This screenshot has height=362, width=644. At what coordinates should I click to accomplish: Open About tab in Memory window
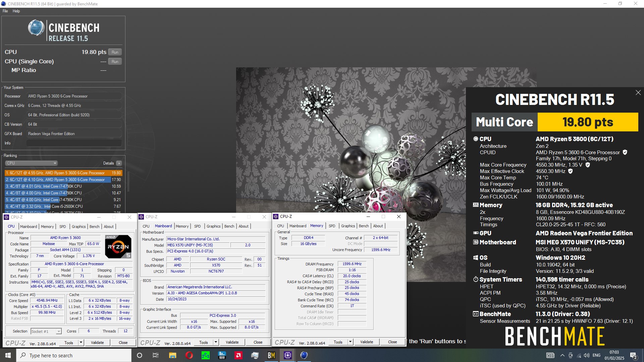(x=378, y=226)
